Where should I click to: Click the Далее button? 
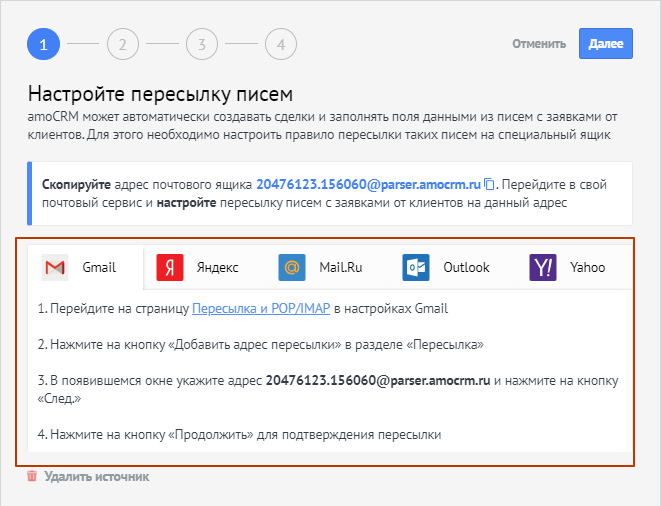pos(606,43)
